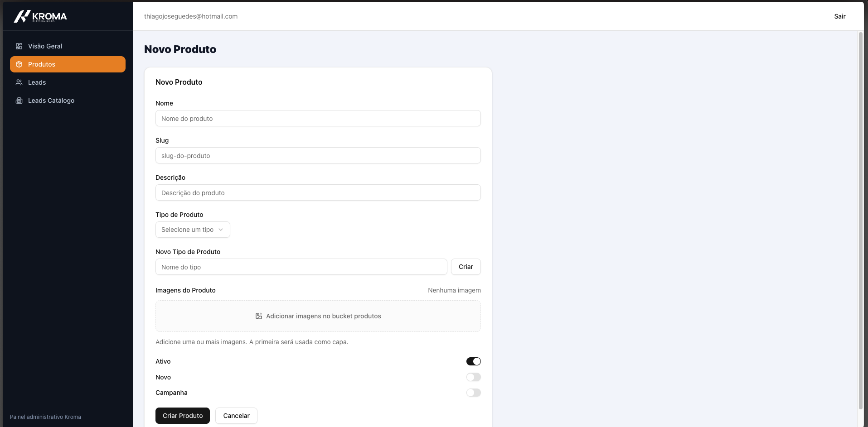Click the Novo Tipo de Produto label
Image resolution: width=868 pixels, height=427 pixels.
(x=188, y=252)
